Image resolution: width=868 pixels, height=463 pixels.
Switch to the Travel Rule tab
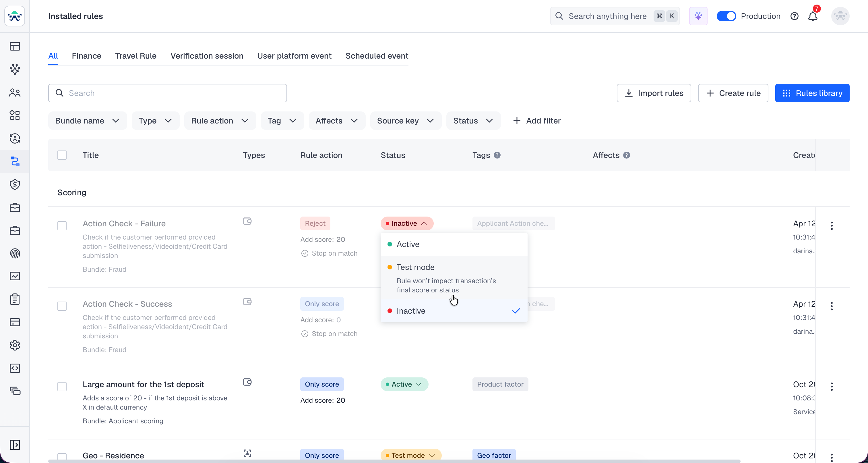(x=135, y=56)
